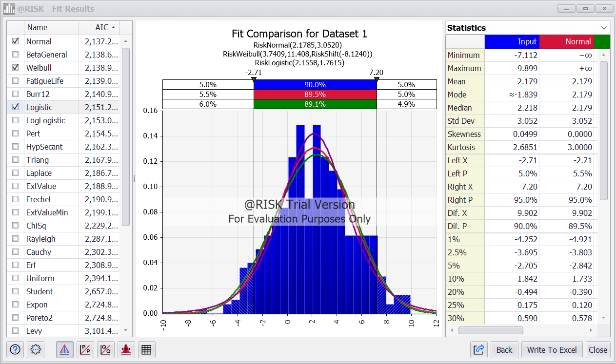
Task: Open the application settings gear
Action: click(x=35, y=349)
